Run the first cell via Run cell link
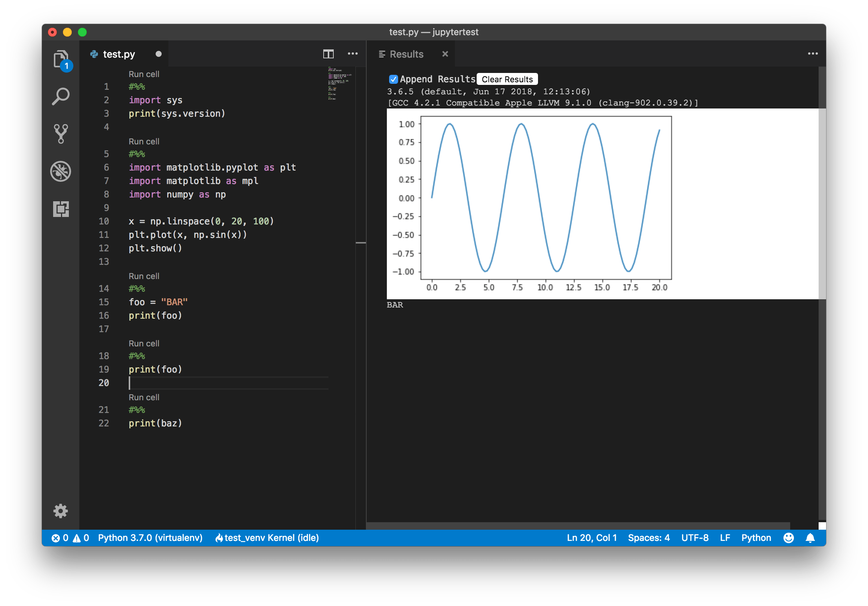 point(144,74)
